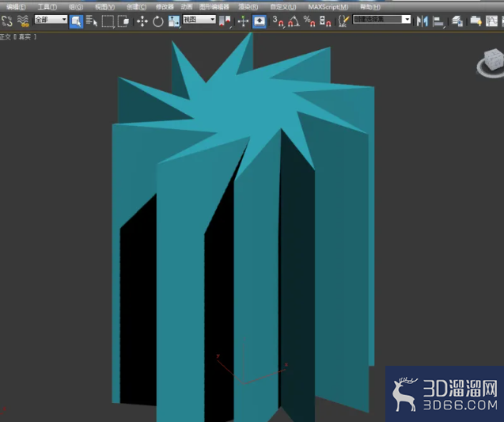Screen dimensions: 504x422
Task: Open the 渲染(R) menu
Action: [x=248, y=7]
